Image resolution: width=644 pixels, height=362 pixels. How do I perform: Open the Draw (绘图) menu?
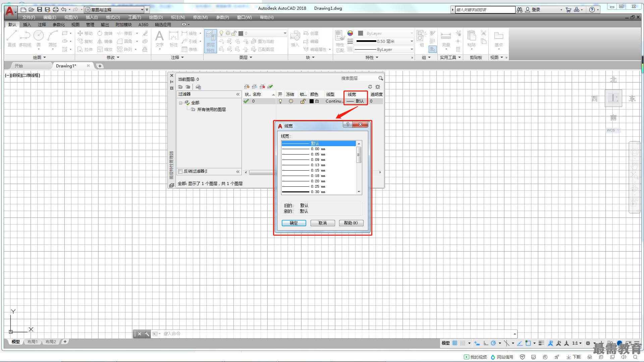coord(156,17)
